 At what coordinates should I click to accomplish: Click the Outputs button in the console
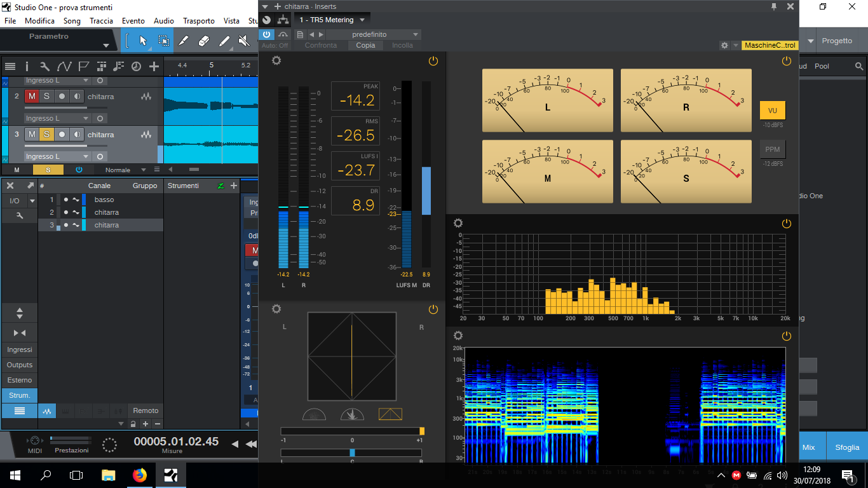click(19, 365)
